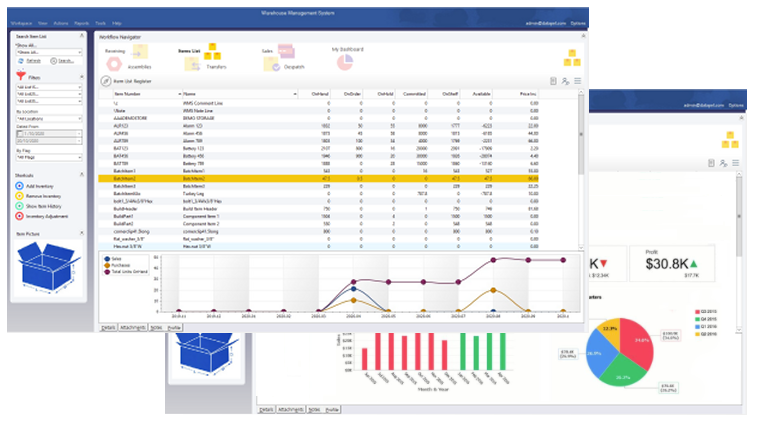
Task: Click the Sales legend color marker
Action: (x=106, y=259)
